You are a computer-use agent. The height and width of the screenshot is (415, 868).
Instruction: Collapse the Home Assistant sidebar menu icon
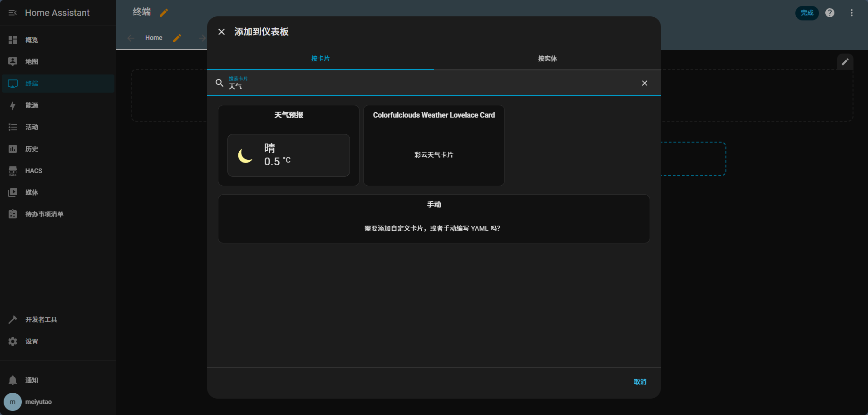(x=13, y=13)
